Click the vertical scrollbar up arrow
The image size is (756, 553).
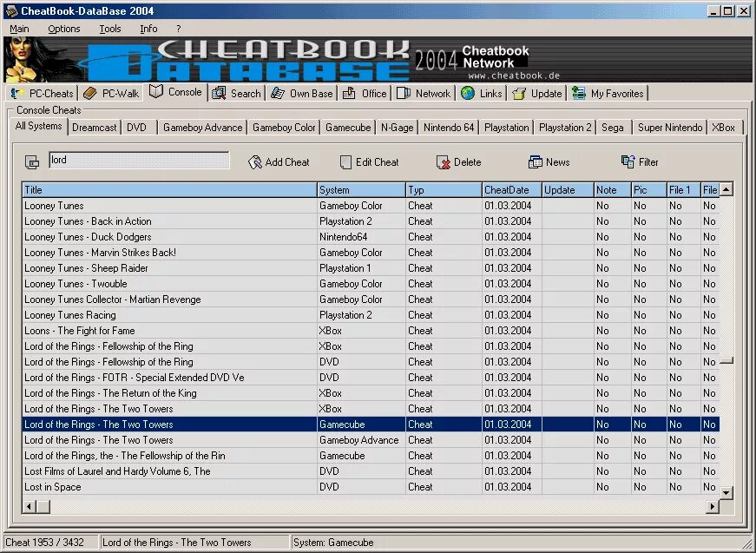[726, 189]
